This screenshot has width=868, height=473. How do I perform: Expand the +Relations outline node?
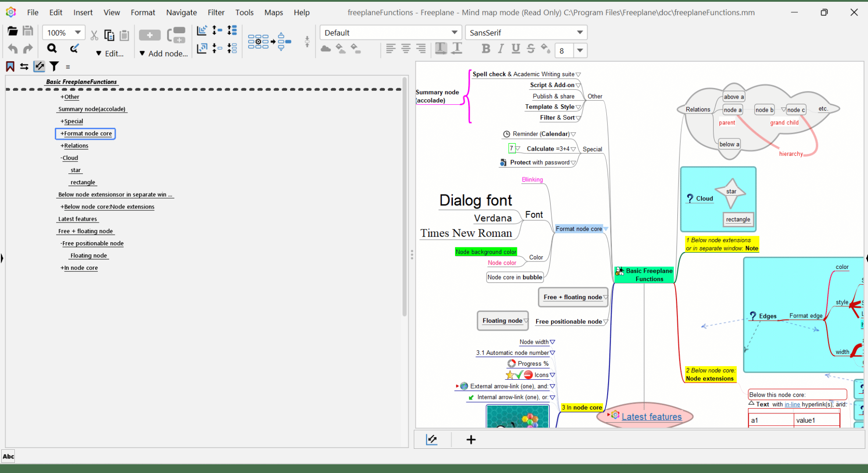click(x=75, y=145)
